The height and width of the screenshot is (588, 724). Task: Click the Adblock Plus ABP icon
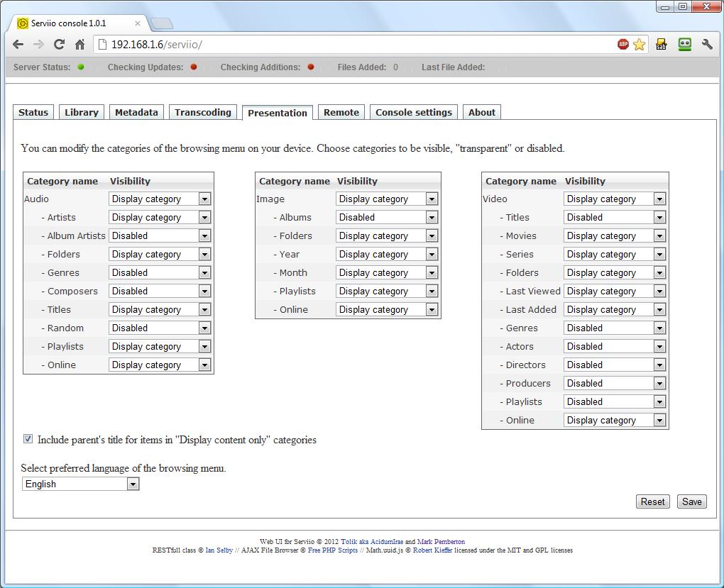623,44
